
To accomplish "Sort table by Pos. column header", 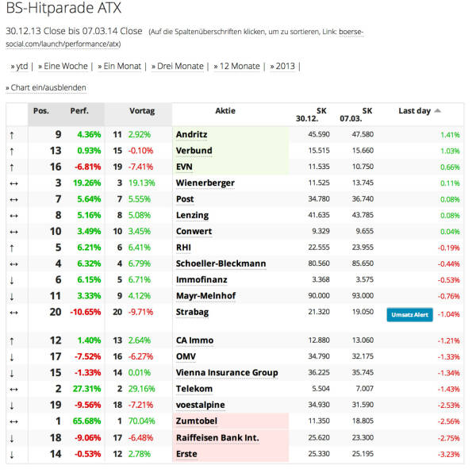I will (41, 111).
